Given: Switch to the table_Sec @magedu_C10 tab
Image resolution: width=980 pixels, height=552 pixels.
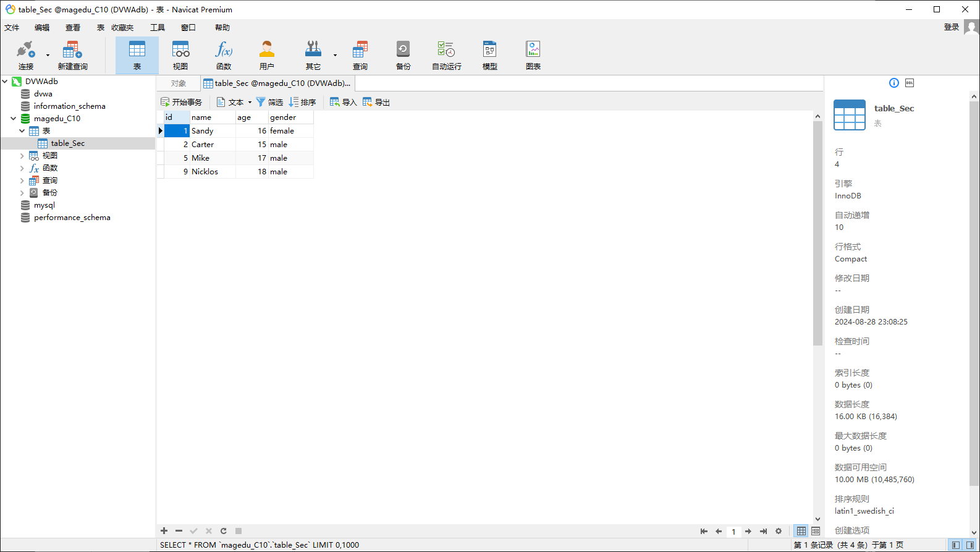Looking at the screenshot, I should (x=277, y=83).
